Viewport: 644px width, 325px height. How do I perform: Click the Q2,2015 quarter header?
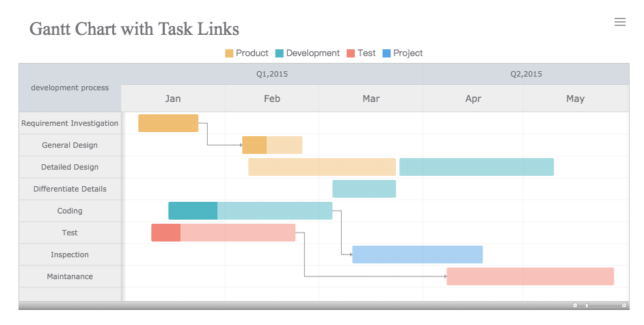pos(526,74)
